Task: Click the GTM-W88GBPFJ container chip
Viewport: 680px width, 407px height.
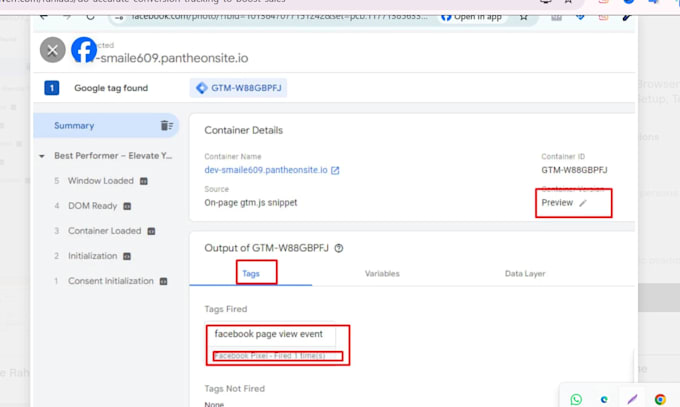Action: (239, 88)
